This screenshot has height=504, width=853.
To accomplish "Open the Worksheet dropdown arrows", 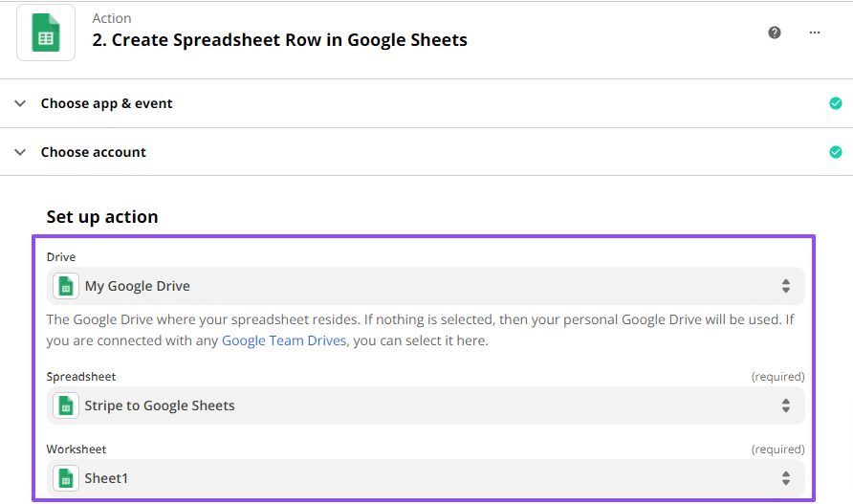I will (785, 478).
